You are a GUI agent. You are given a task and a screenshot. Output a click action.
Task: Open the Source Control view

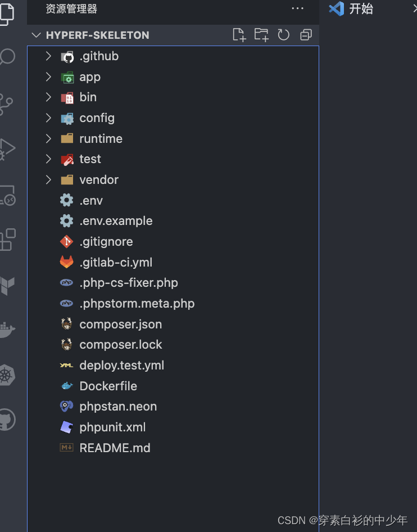pos(8,103)
